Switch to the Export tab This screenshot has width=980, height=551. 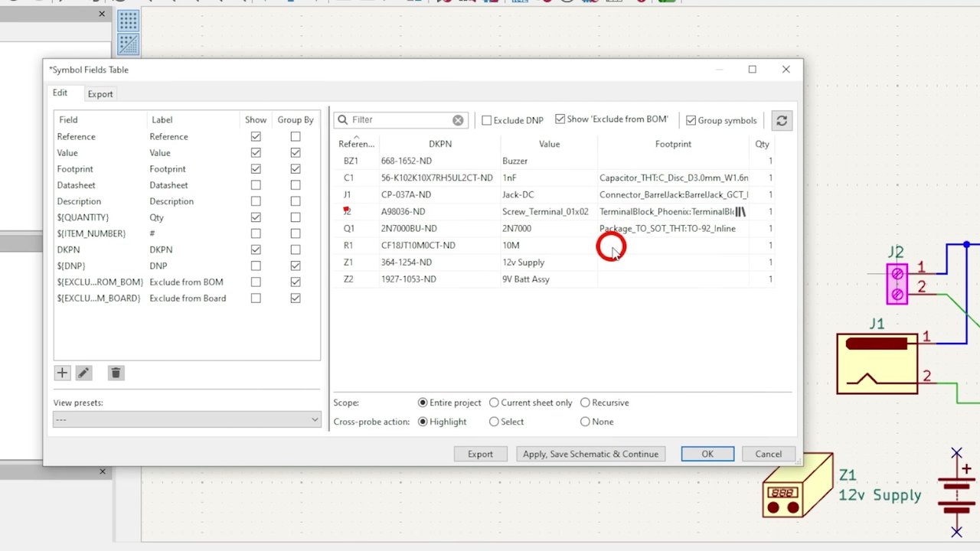(100, 94)
